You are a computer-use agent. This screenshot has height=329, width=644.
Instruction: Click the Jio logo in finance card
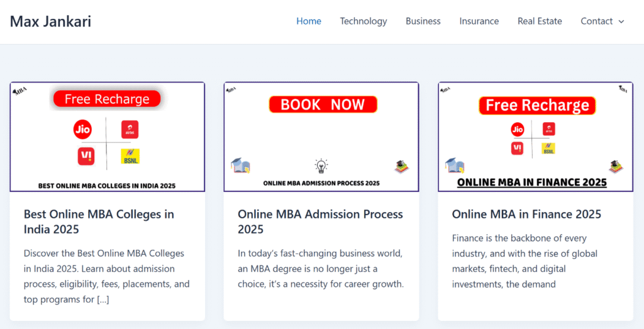click(x=518, y=130)
